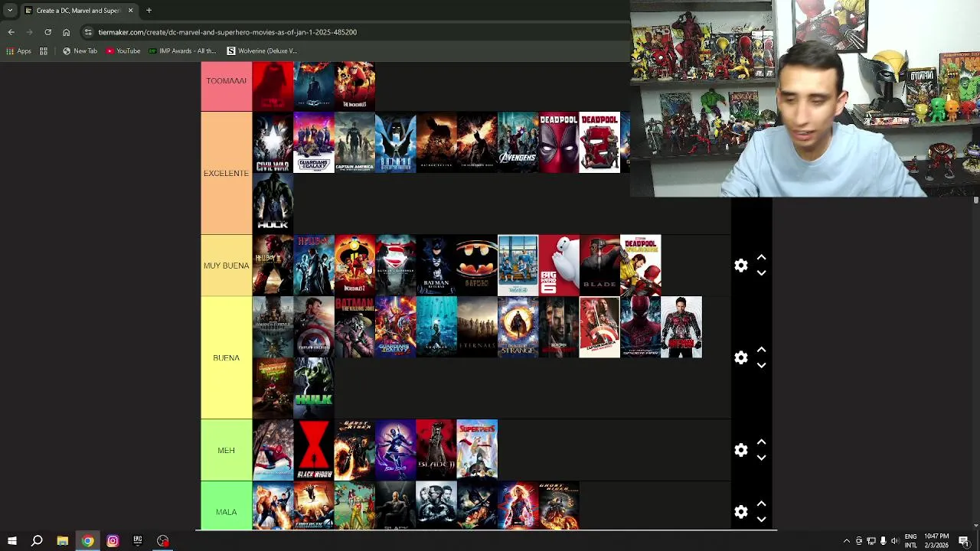Screen dimensions: 980x551
Task: Move MEH tier down with arrow
Action: [761, 458]
